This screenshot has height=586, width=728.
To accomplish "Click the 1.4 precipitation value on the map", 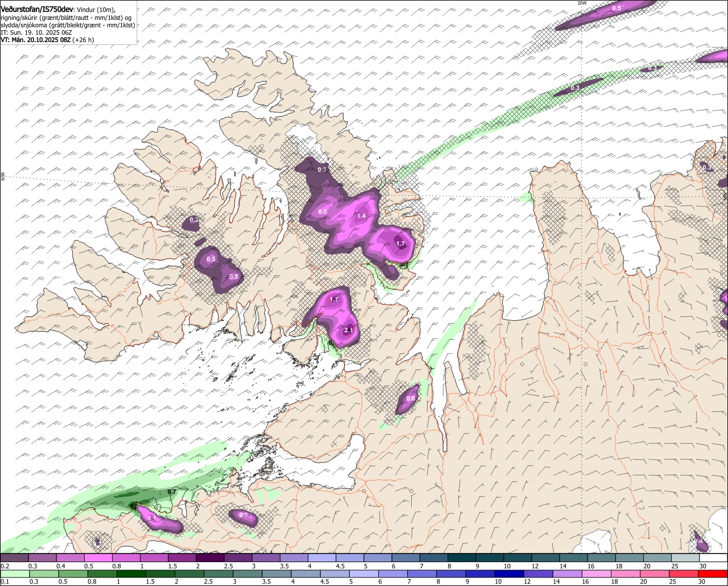I will (361, 216).
